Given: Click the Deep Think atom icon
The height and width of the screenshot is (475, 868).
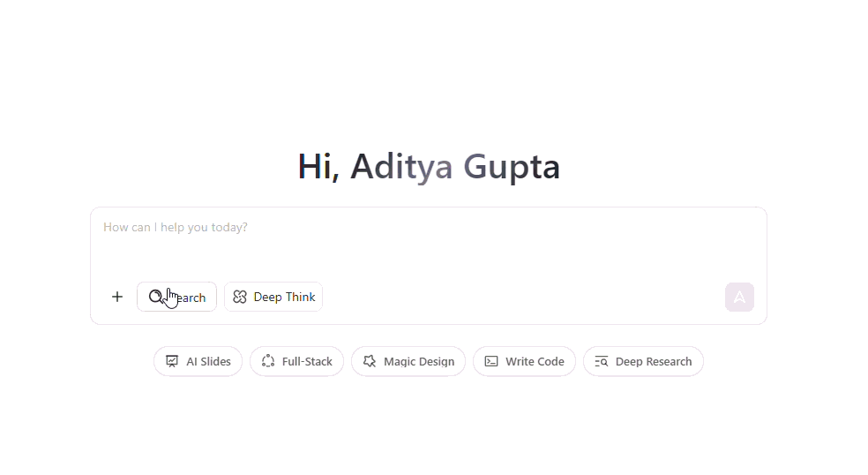Looking at the screenshot, I should 240,298.
